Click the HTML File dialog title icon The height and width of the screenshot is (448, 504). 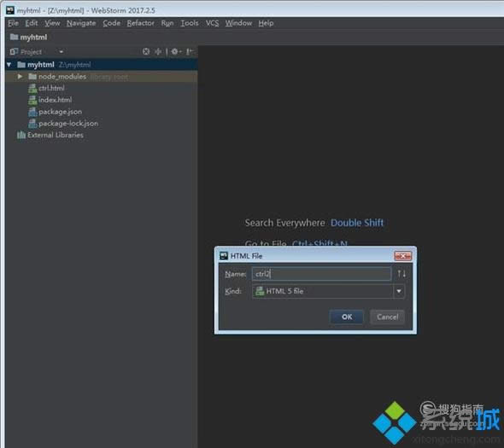pyautogui.click(x=224, y=256)
